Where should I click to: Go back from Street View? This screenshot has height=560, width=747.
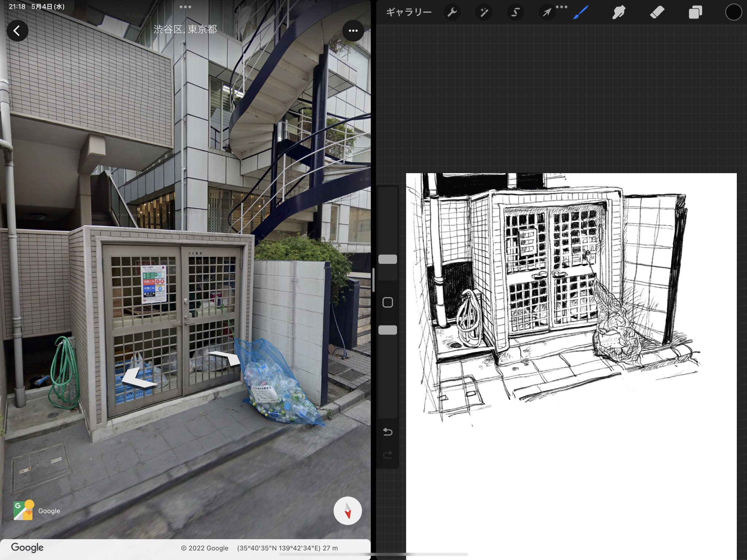point(17,31)
